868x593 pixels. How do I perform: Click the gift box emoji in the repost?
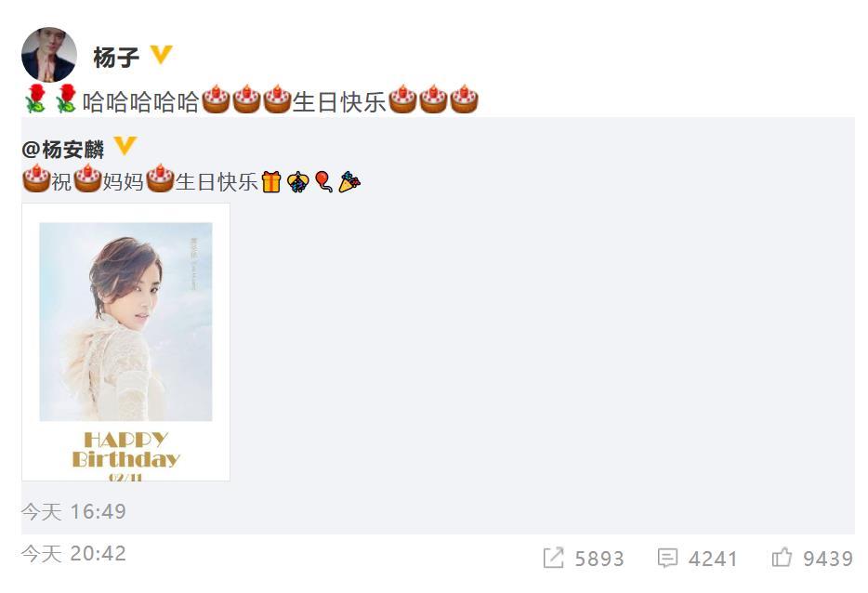tap(271, 181)
